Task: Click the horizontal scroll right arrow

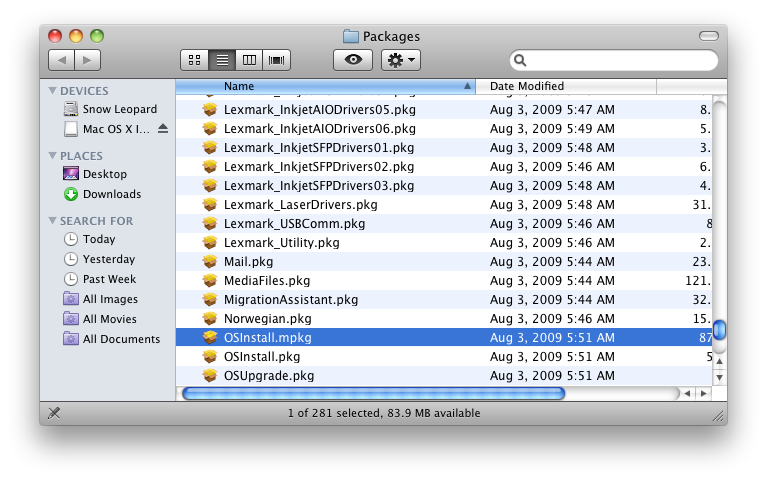Action: coord(703,393)
